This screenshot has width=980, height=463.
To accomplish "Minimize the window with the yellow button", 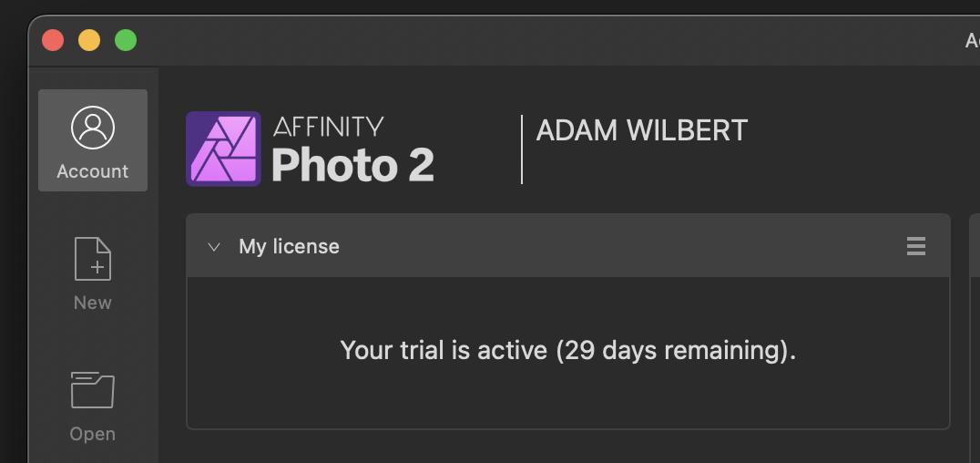I will click(89, 40).
